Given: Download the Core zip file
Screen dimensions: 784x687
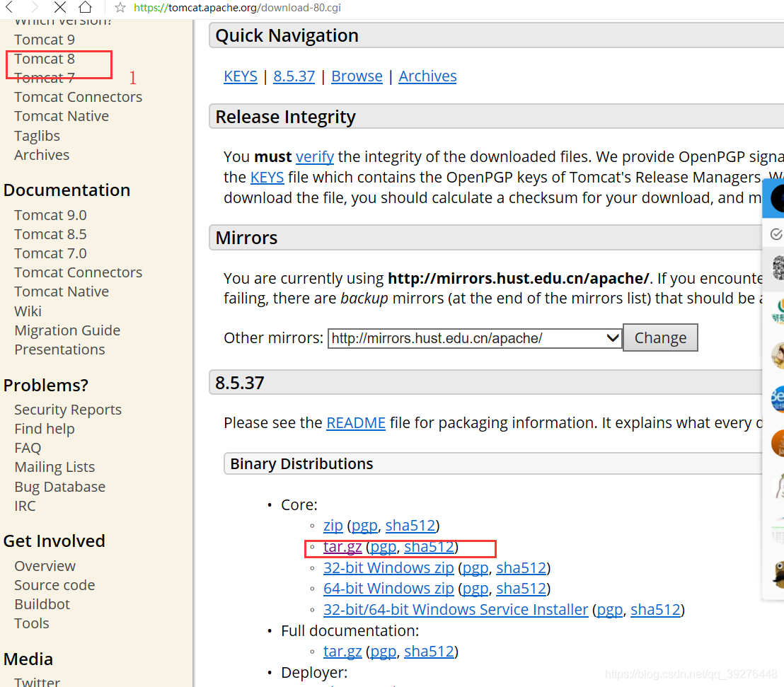Looking at the screenshot, I should pyautogui.click(x=333, y=526).
